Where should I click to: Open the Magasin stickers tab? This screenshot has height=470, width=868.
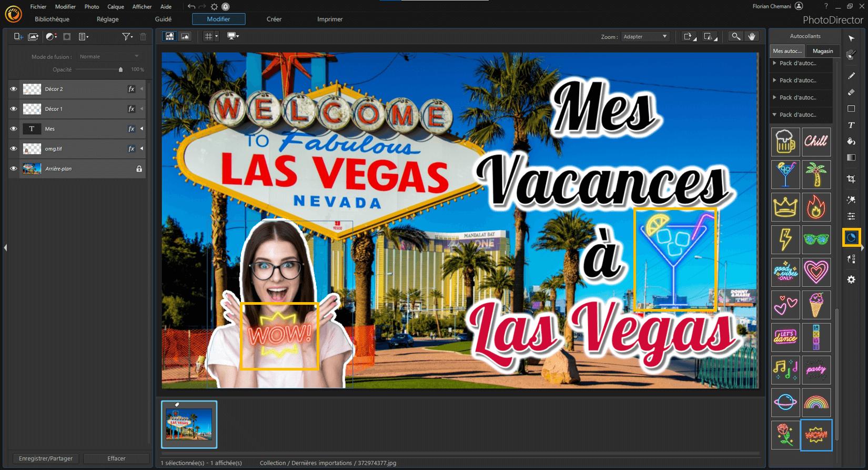click(x=823, y=51)
